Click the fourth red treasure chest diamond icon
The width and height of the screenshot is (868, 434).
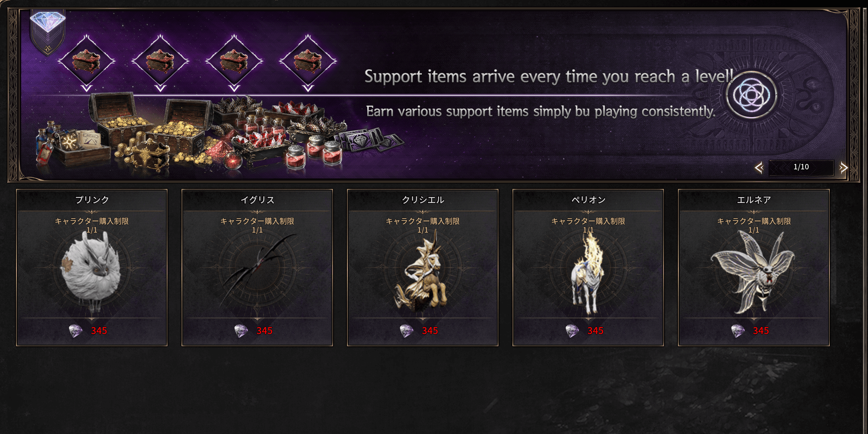coord(308,61)
